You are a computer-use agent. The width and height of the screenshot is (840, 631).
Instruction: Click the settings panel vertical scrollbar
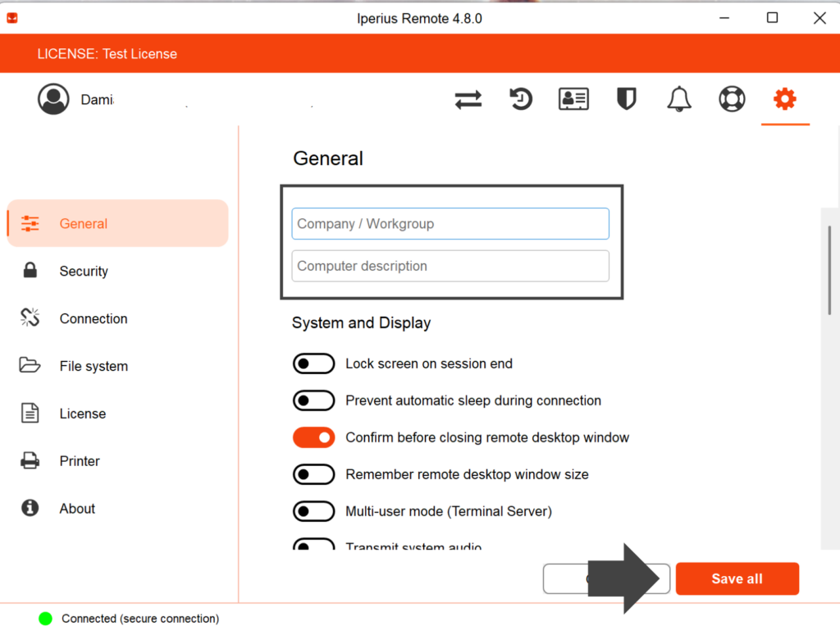pos(829,271)
